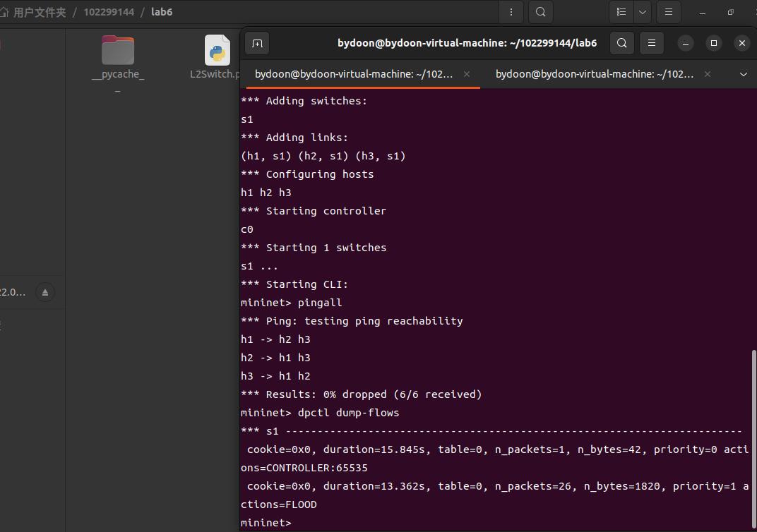
Task: Open the file manager main menu
Action: pos(669,12)
